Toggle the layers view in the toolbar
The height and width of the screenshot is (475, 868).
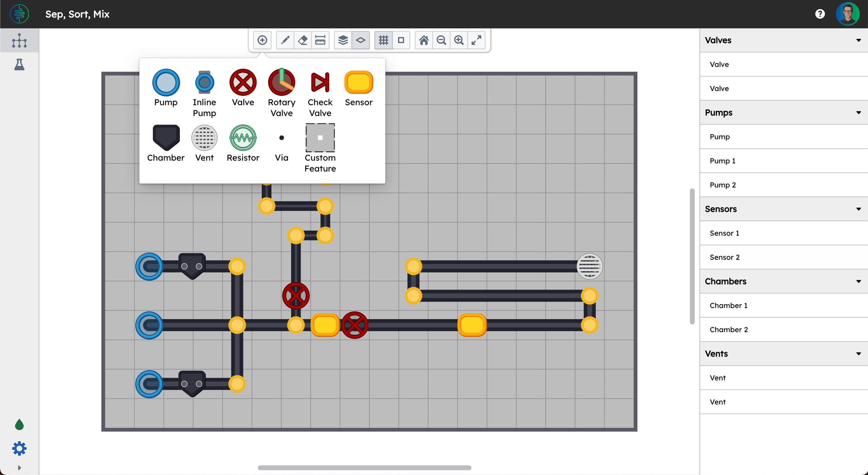343,40
